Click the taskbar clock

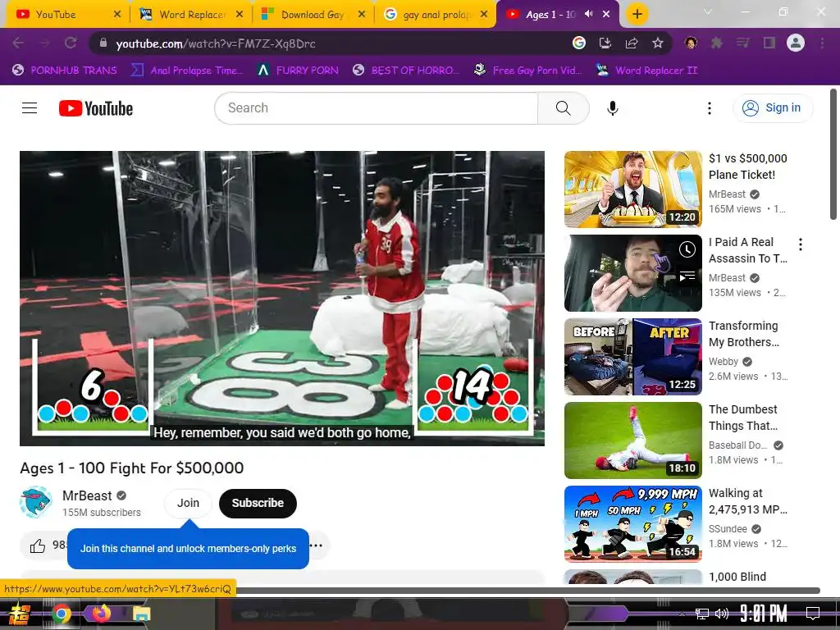pos(764,613)
